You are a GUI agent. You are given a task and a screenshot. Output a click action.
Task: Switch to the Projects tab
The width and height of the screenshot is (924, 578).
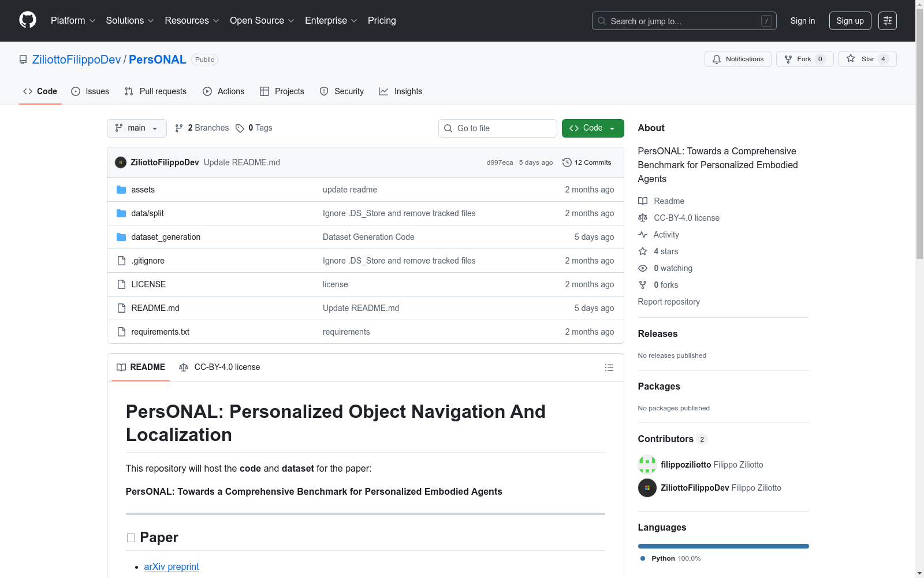[282, 91]
